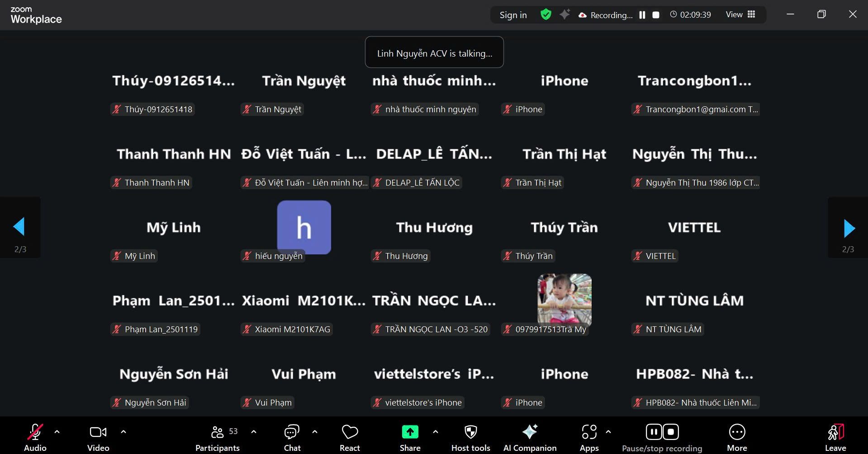Expand the Share options chevron
The width and height of the screenshot is (868, 454).
436,432
